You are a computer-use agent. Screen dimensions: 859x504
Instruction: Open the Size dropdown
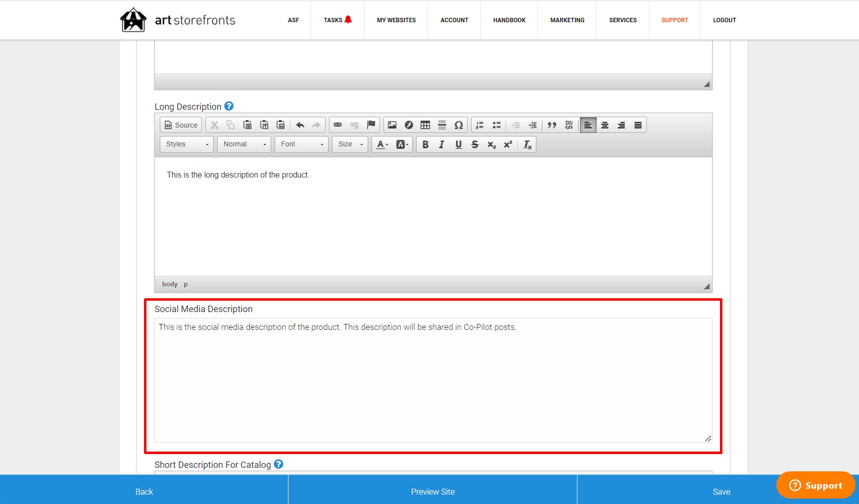(350, 144)
